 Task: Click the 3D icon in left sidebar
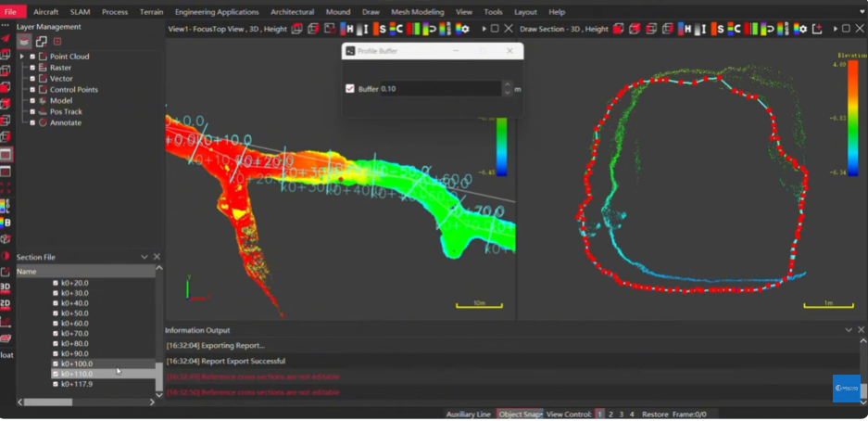tap(6, 287)
